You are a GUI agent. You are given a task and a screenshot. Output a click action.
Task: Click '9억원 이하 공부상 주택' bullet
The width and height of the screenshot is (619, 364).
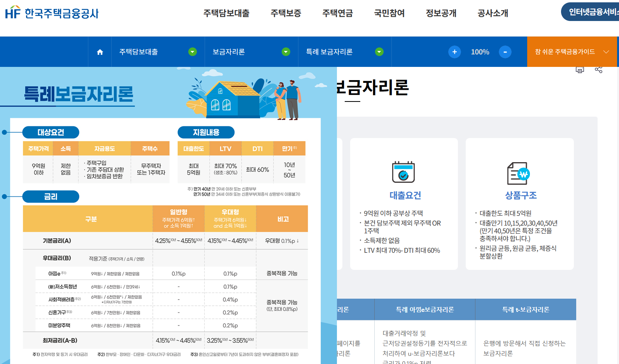pyautogui.click(x=393, y=213)
